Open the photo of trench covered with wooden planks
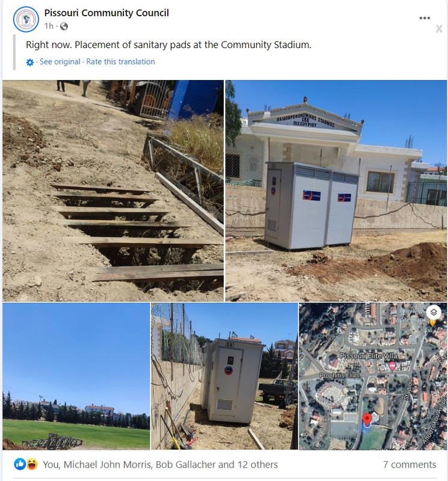The image size is (448, 481). (113, 191)
